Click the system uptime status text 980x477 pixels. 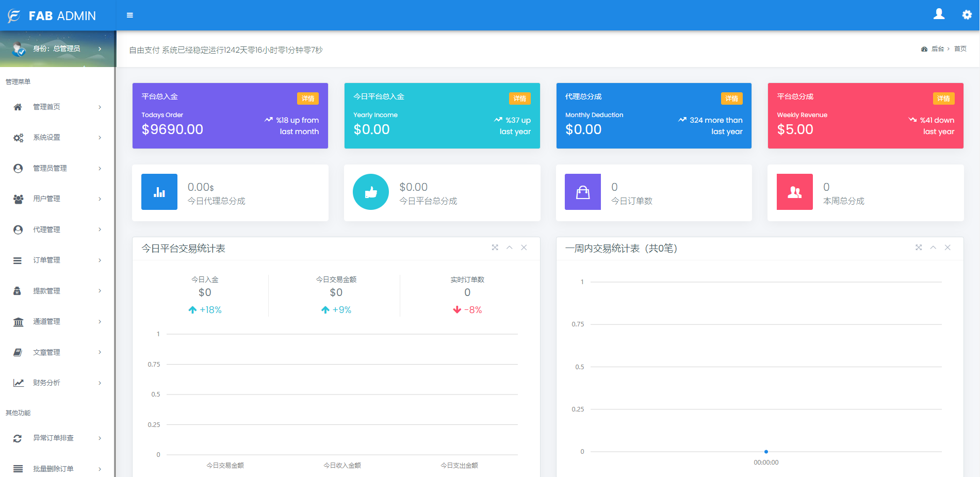pyautogui.click(x=226, y=50)
